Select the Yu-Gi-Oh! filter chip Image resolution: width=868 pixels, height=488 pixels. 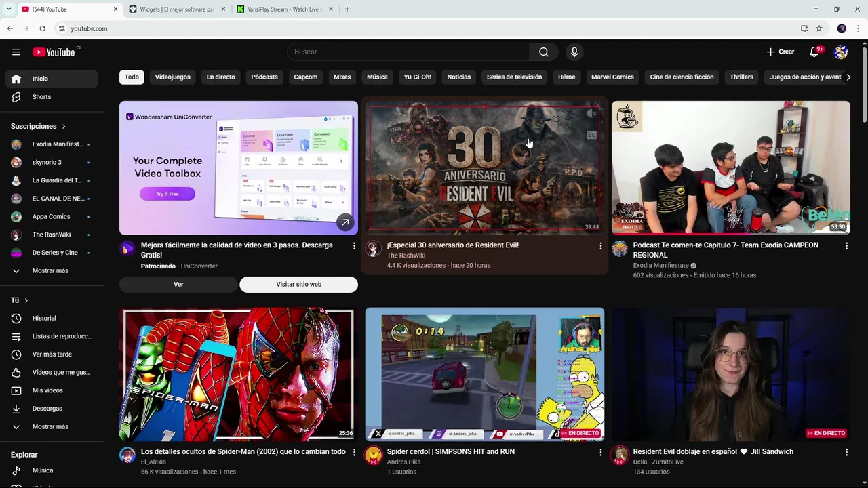tap(418, 77)
